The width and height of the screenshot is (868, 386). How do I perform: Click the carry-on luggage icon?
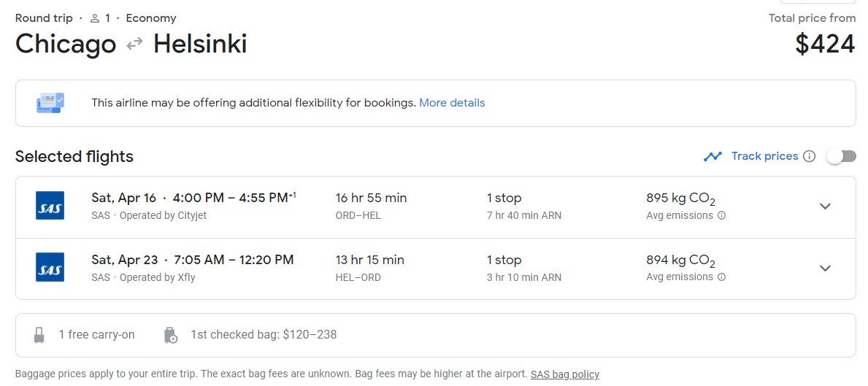(x=39, y=335)
